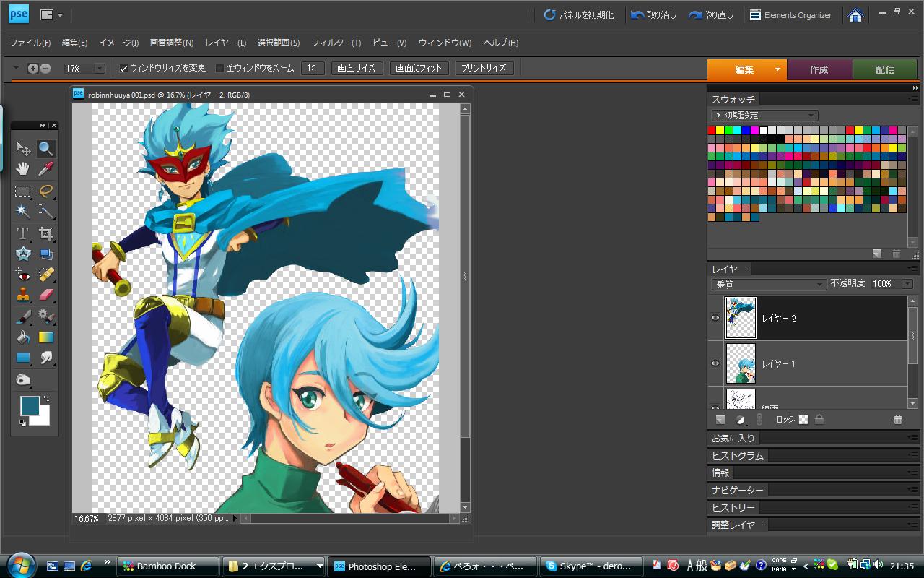Activate the Red Eye Removal tool

(x=23, y=275)
